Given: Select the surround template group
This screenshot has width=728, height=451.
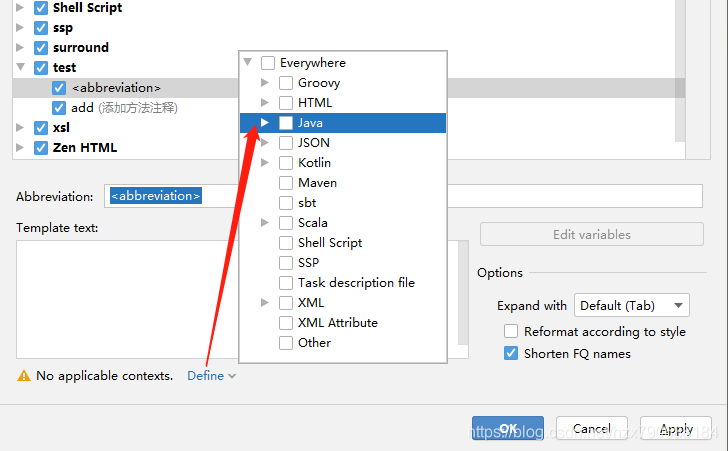Looking at the screenshot, I should click(81, 48).
